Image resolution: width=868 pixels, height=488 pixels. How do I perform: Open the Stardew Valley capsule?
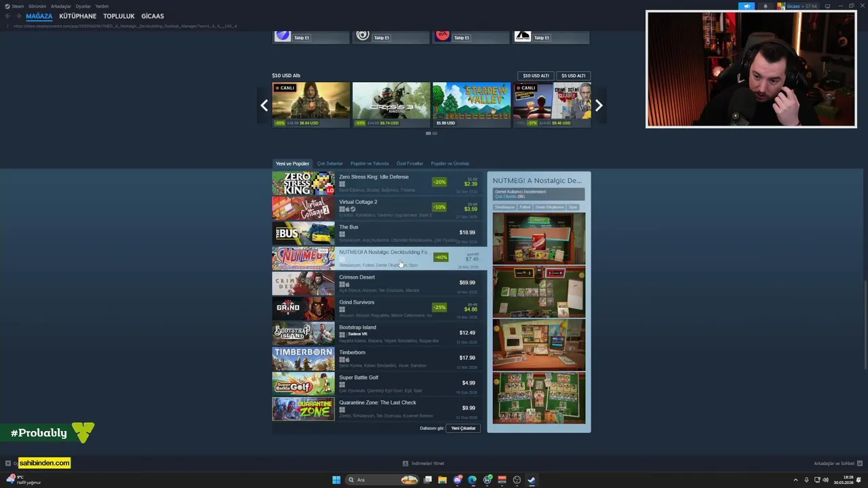pyautogui.click(x=471, y=104)
